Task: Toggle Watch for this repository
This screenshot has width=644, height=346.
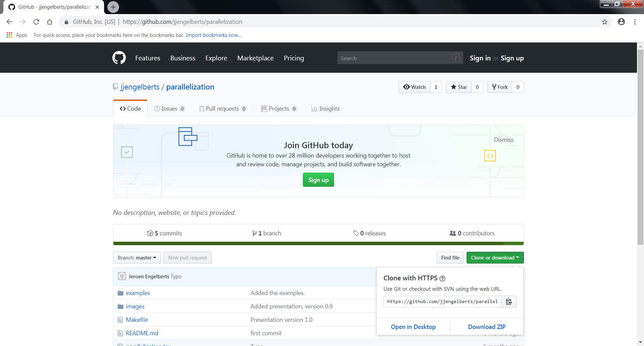Action: 414,87
